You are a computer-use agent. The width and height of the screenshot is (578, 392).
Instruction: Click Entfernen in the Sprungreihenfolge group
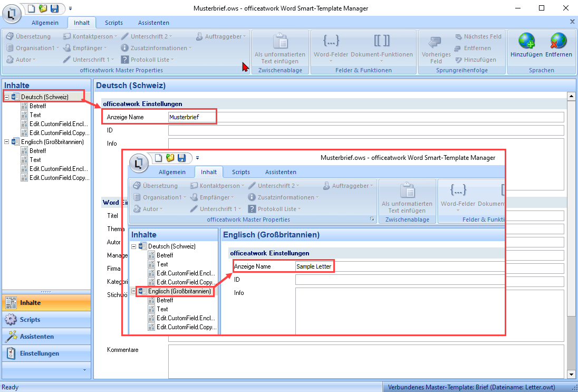(473, 48)
